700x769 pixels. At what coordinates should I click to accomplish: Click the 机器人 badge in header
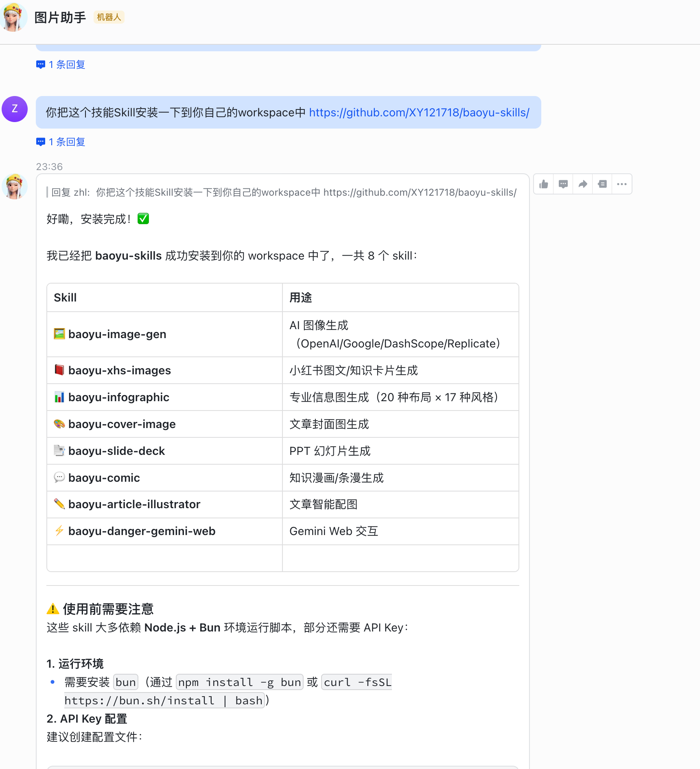pos(109,17)
